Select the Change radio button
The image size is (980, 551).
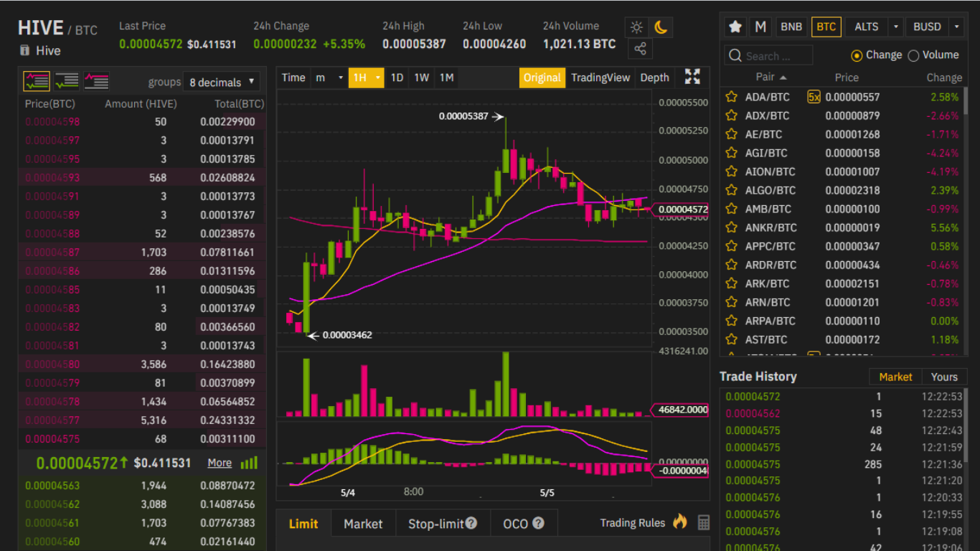[857, 55]
